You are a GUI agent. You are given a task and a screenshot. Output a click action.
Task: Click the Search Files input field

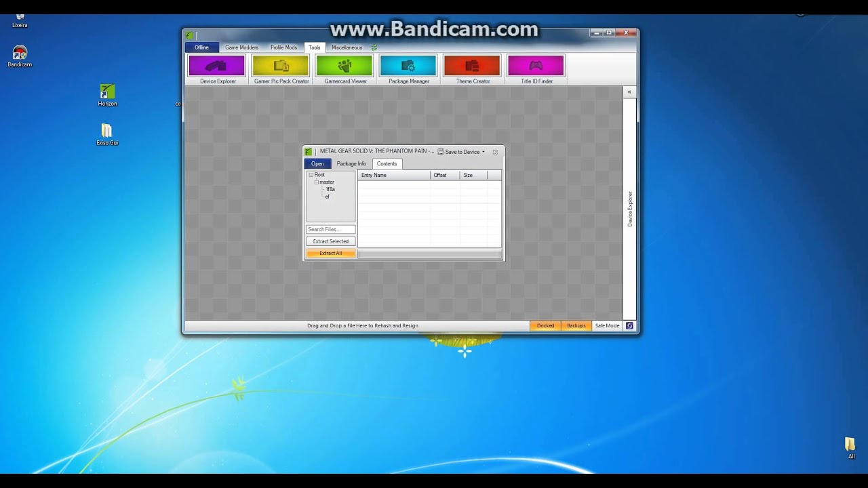(331, 229)
